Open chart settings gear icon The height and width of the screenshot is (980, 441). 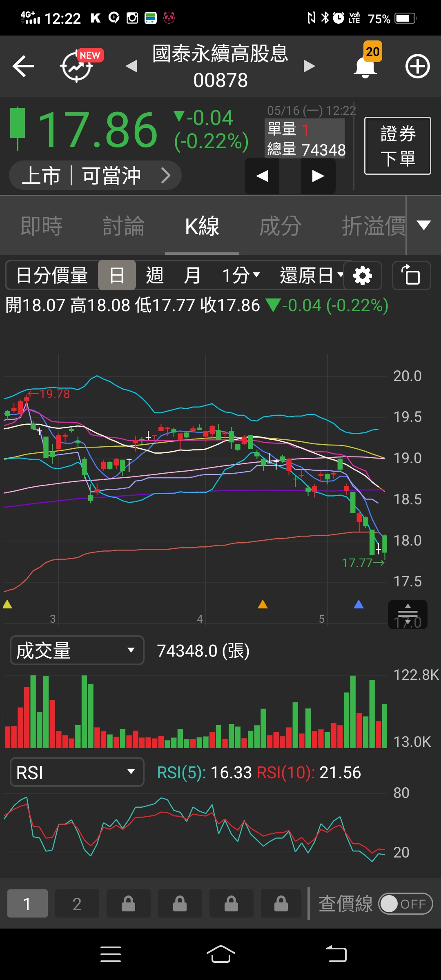click(x=362, y=276)
